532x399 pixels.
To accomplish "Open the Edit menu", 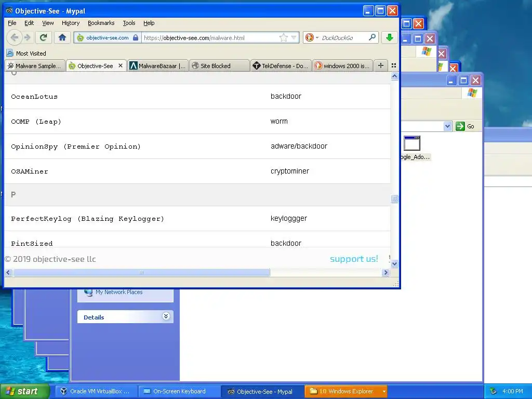I will pyautogui.click(x=29, y=23).
